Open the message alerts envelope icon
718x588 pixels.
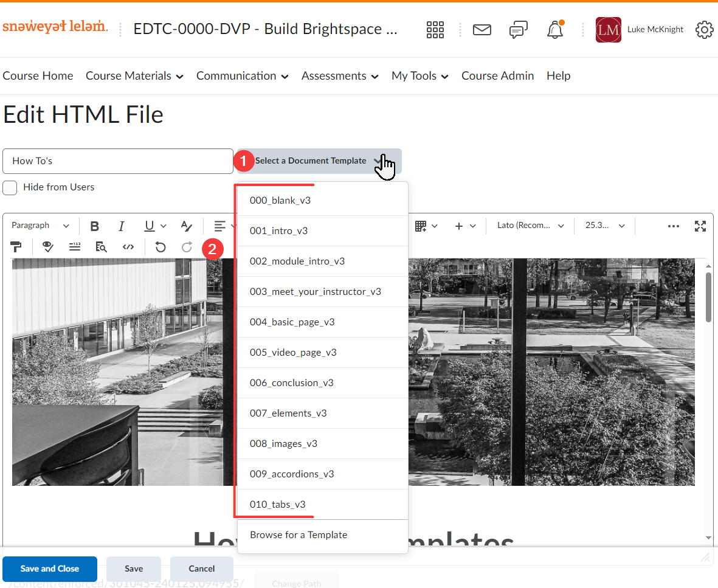(482, 30)
